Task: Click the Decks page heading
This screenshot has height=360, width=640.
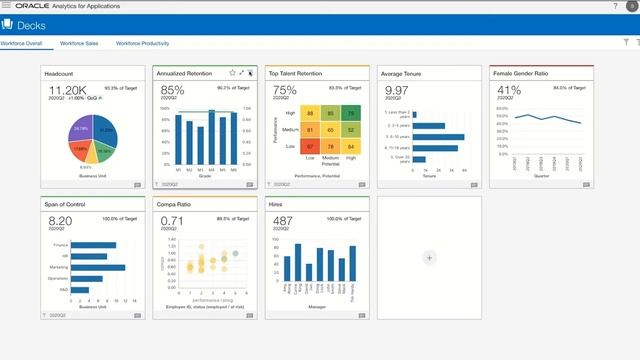Action: pos(31,25)
